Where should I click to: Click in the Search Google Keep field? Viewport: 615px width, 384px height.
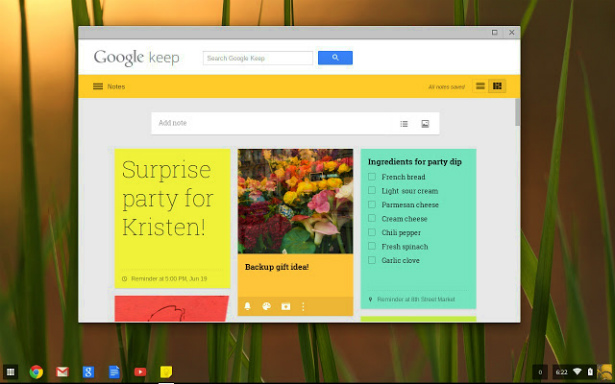pyautogui.click(x=258, y=58)
